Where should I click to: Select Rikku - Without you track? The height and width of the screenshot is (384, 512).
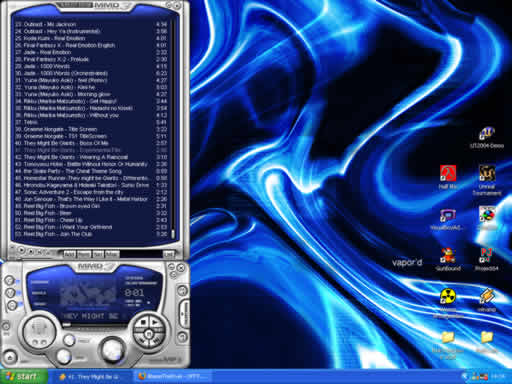coord(91,115)
